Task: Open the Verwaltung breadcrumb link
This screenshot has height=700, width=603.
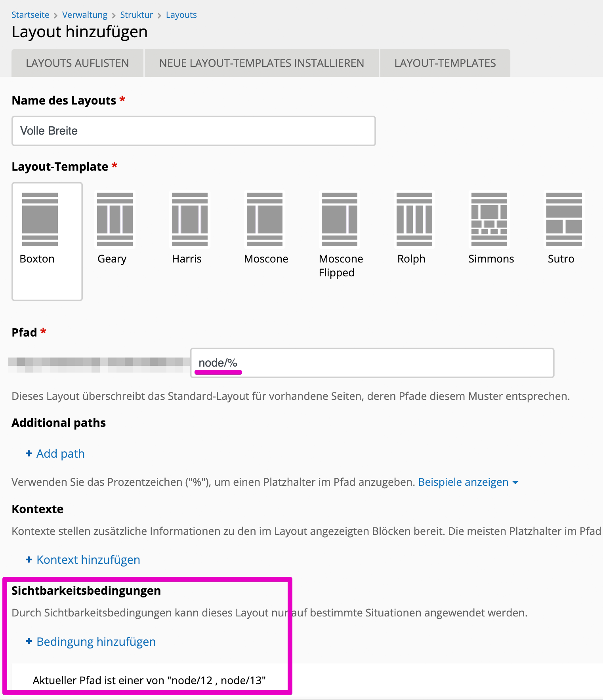Action: click(85, 15)
